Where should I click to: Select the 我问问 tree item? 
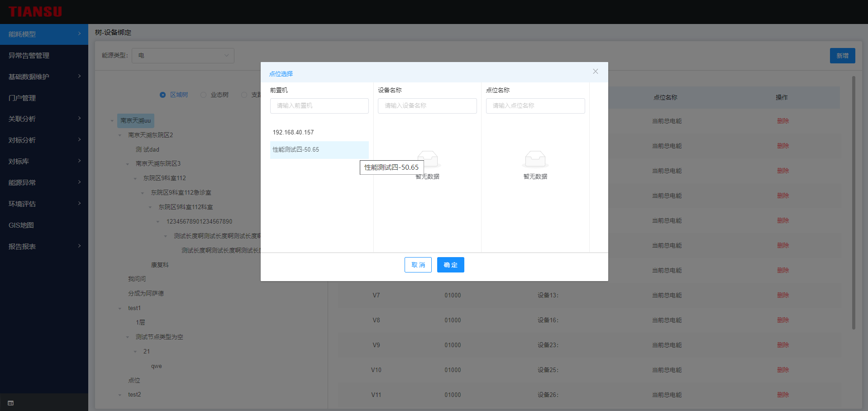[x=137, y=279]
